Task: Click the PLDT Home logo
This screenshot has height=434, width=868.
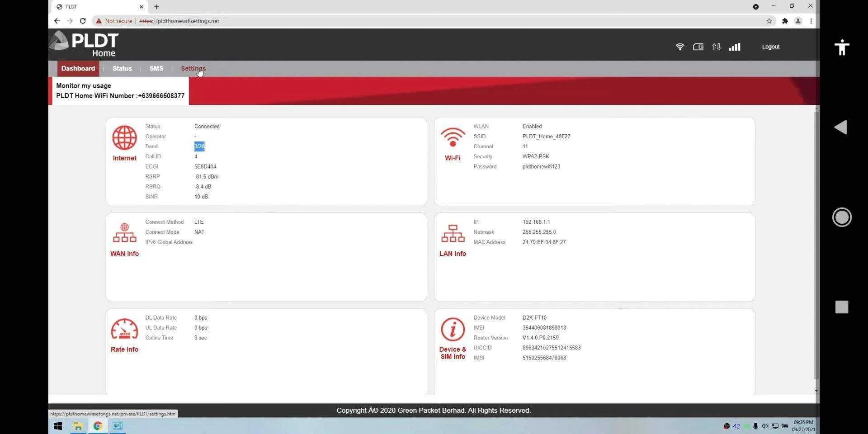Action: 84,44
